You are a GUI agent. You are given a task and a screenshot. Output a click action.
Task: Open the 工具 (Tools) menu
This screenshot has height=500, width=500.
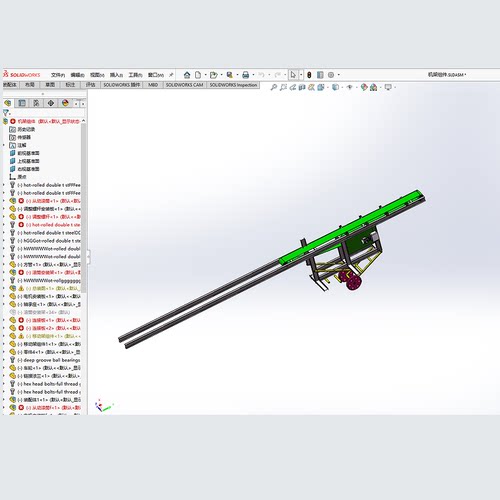[x=136, y=75]
